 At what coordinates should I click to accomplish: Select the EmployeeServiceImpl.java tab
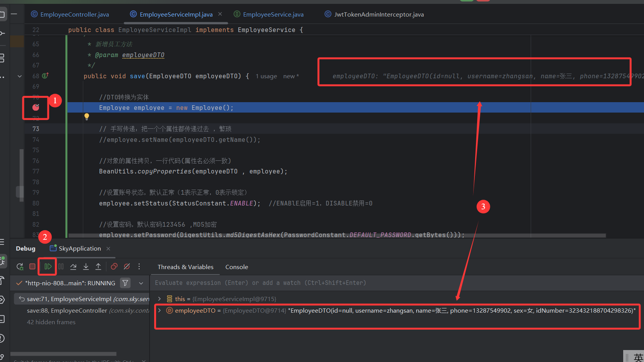coord(176,14)
